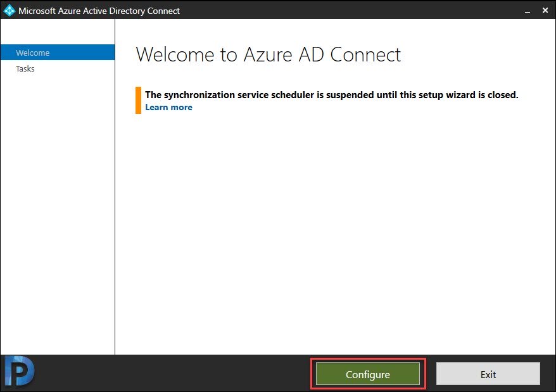Follow the Learn more link

[x=169, y=107]
